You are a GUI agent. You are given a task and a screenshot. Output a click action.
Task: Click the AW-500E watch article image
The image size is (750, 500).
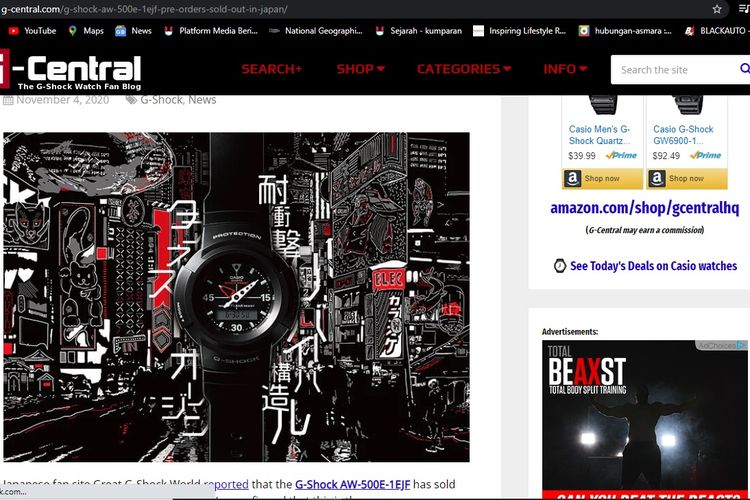click(236, 283)
